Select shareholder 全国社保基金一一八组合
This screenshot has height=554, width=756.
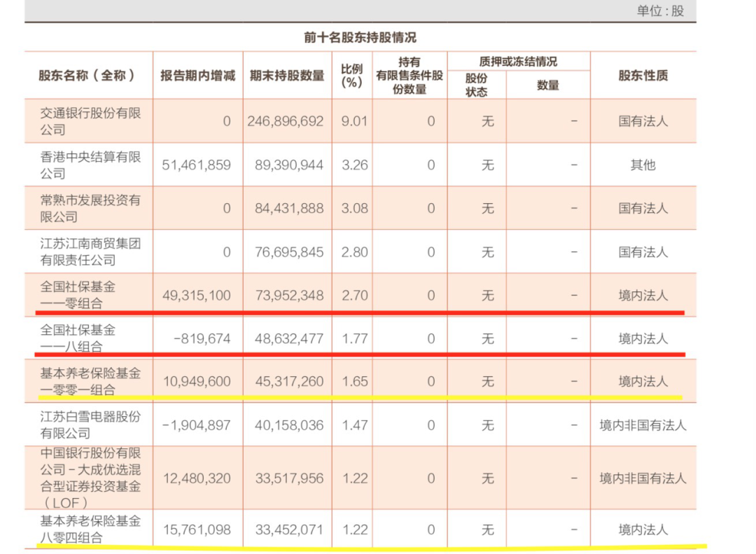(78, 338)
